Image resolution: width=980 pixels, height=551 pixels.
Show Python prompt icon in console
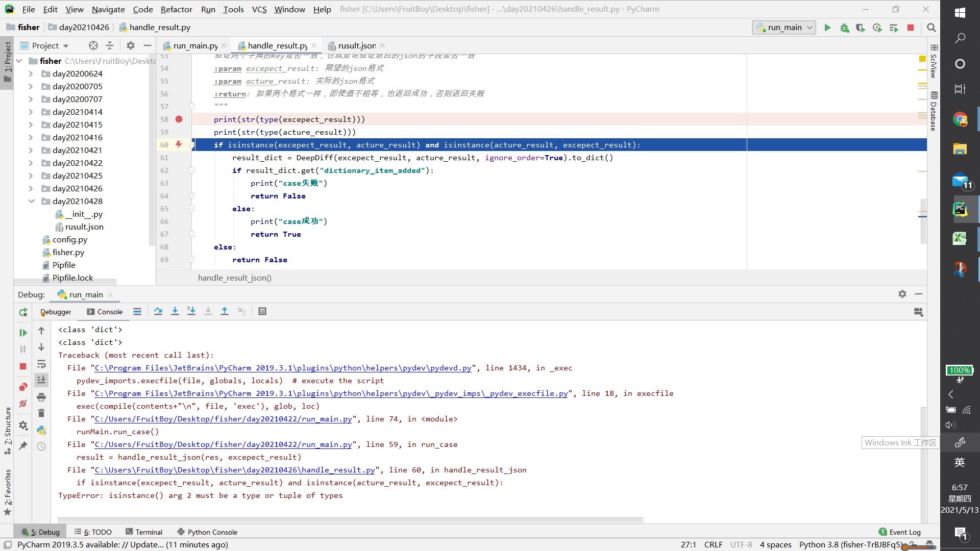pyautogui.click(x=41, y=430)
